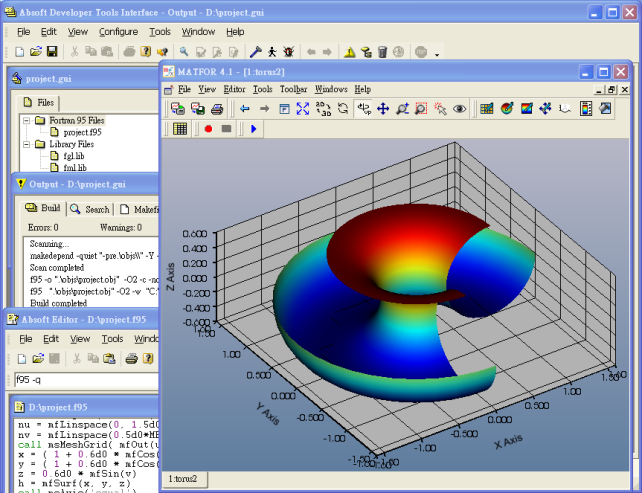The height and width of the screenshot is (493, 642).
Task: Click the MATFOR save figure icon with green disk
Action: pyautogui.click(x=198, y=109)
